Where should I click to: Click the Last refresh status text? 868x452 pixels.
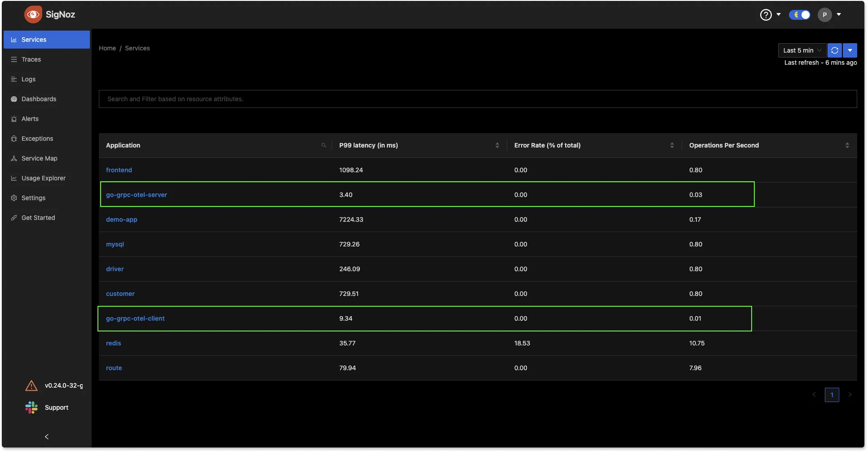coord(820,63)
